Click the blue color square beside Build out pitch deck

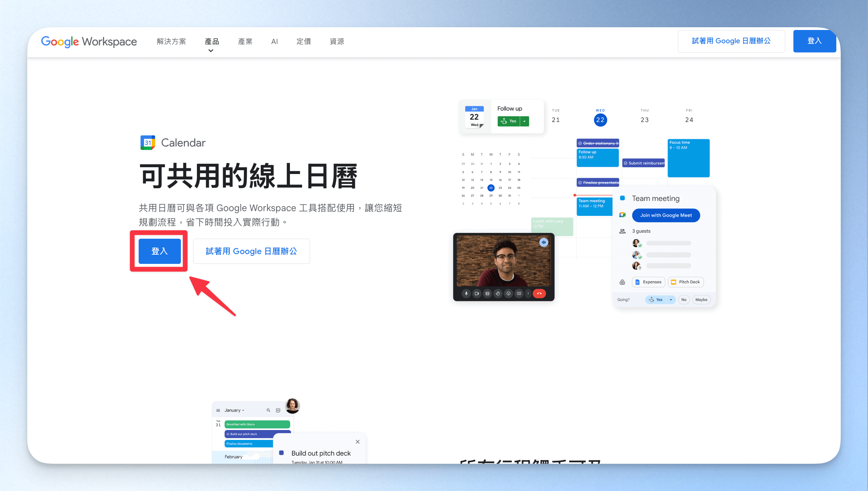point(281,453)
